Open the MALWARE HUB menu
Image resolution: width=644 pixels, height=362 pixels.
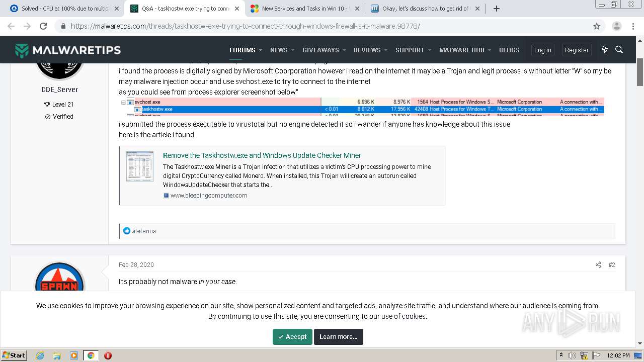462,50
